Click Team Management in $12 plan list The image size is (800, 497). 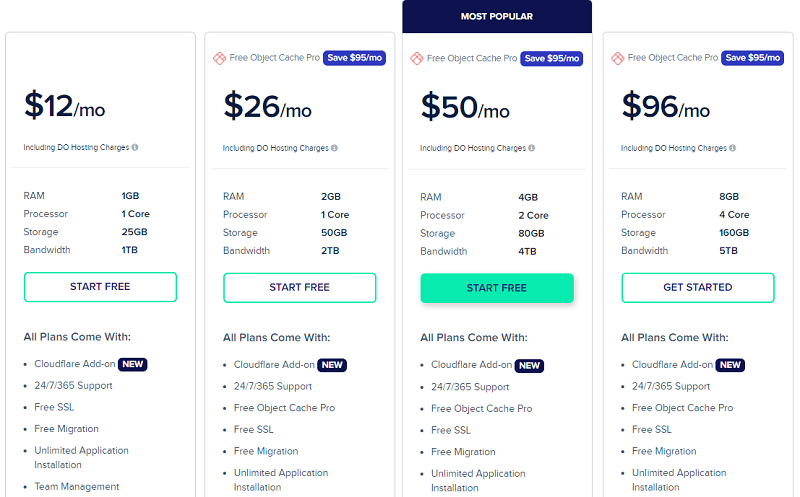[77, 487]
